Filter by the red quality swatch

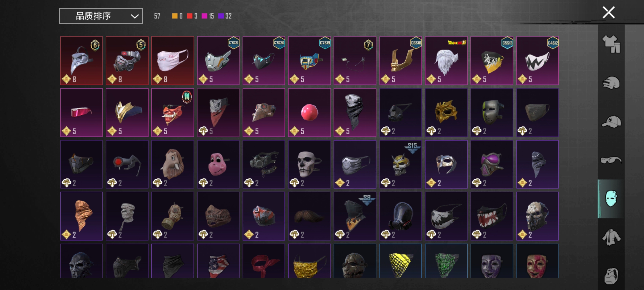click(x=192, y=16)
